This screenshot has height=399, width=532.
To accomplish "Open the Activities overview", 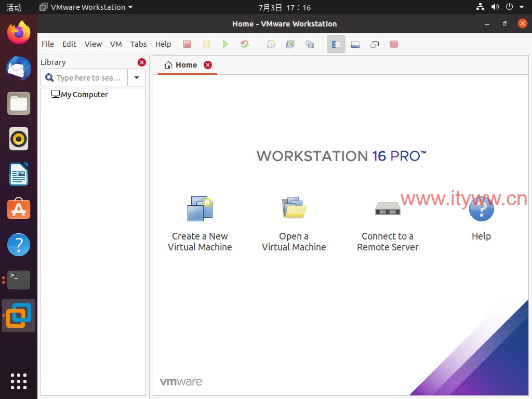I will [14, 7].
